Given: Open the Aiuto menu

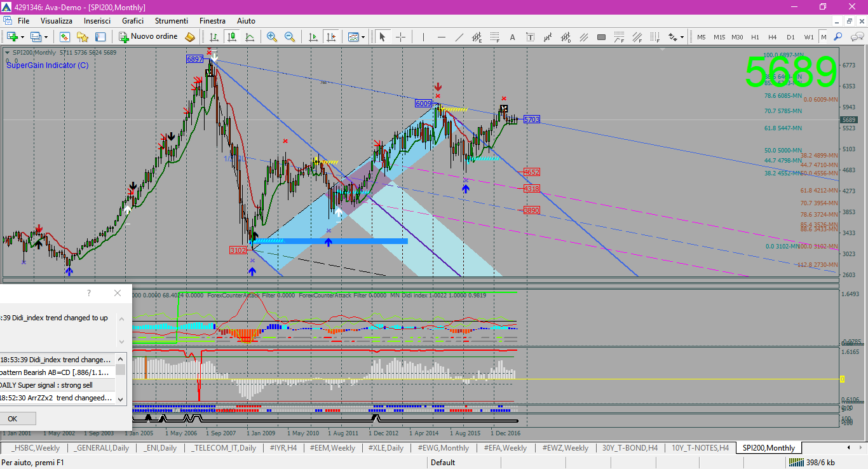Looking at the screenshot, I should click(246, 21).
